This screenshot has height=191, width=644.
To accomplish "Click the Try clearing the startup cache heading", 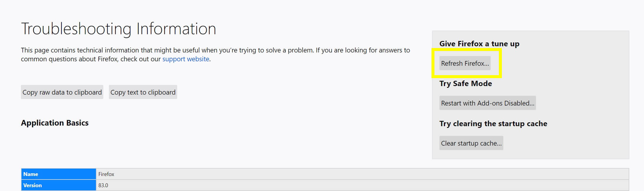I will tap(493, 124).
